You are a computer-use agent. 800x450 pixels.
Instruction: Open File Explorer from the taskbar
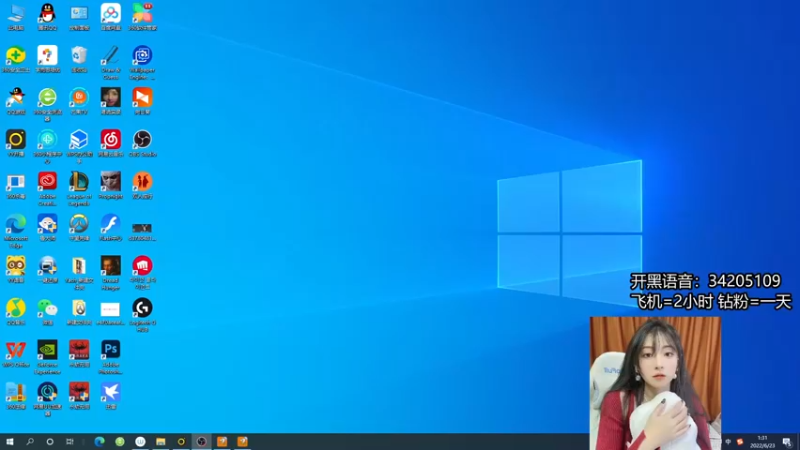tap(161, 441)
